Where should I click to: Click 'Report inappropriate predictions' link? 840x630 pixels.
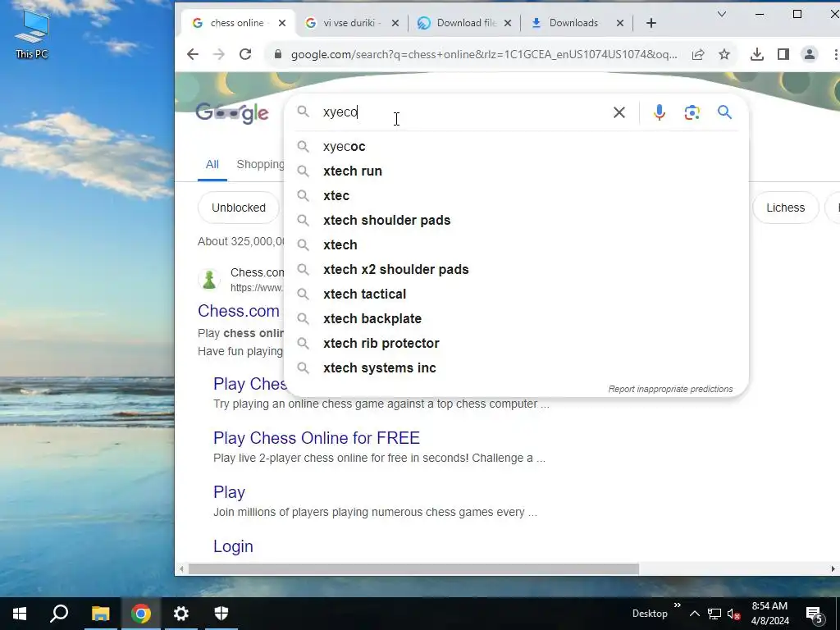click(670, 389)
